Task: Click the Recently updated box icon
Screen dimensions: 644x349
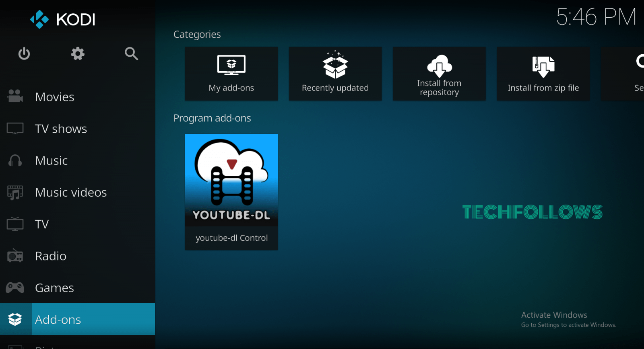Action: 335,65
